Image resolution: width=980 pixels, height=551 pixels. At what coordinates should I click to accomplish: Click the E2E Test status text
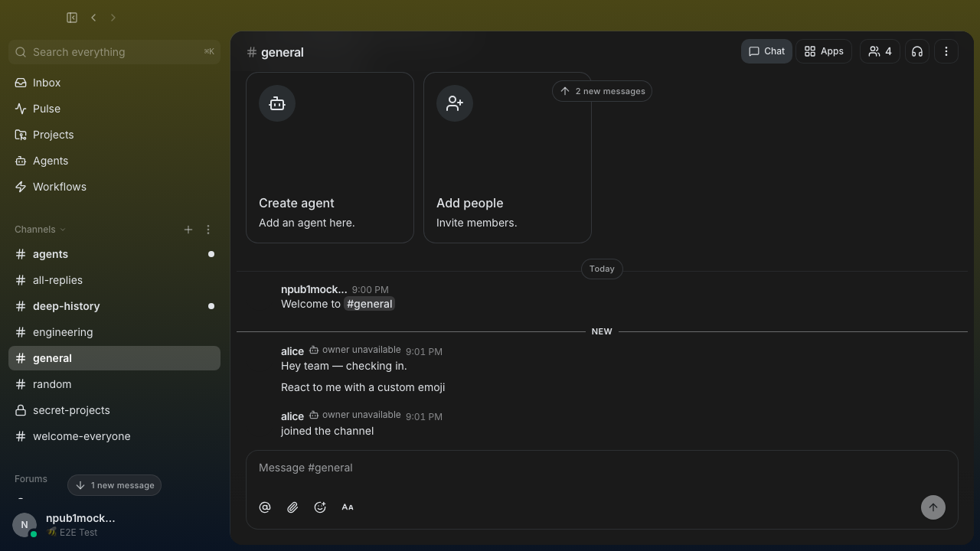coord(78,533)
